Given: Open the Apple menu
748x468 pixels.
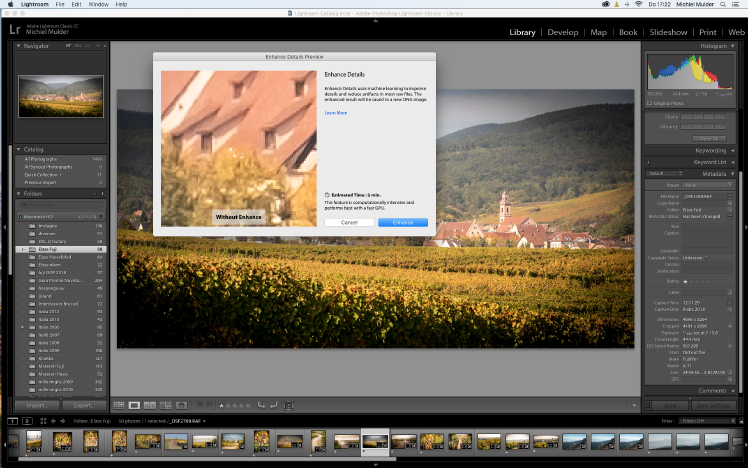Looking at the screenshot, I should point(10,4).
